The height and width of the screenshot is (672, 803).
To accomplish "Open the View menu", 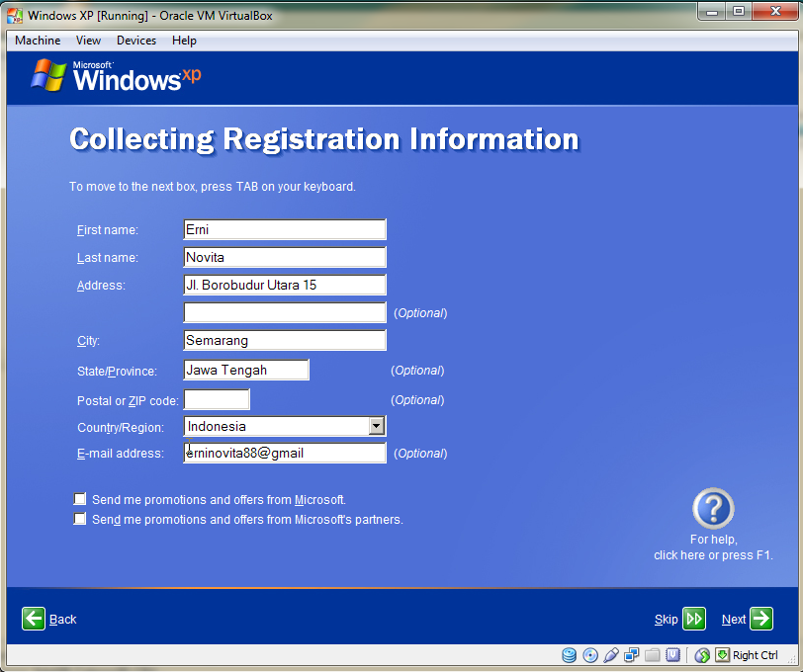I will coord(88,41).
